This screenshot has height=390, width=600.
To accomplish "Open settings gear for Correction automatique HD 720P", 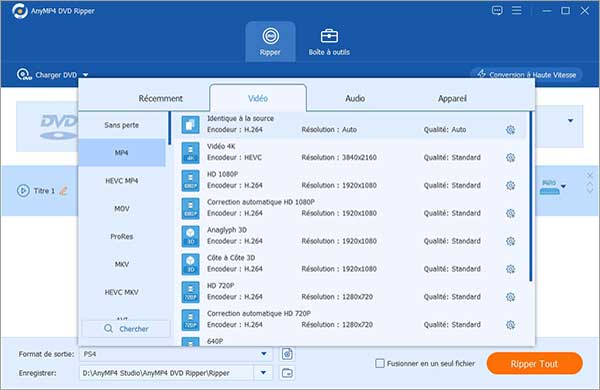I will point(510,325).
